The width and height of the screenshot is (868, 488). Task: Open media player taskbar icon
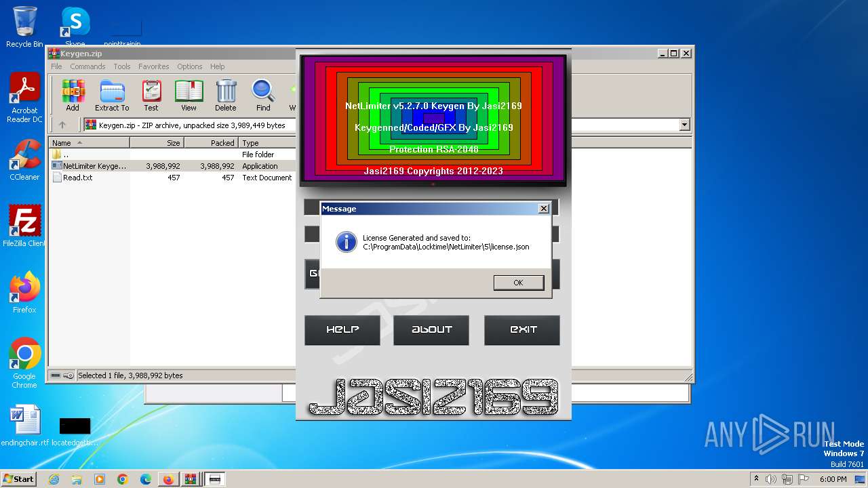pos(100,479)
